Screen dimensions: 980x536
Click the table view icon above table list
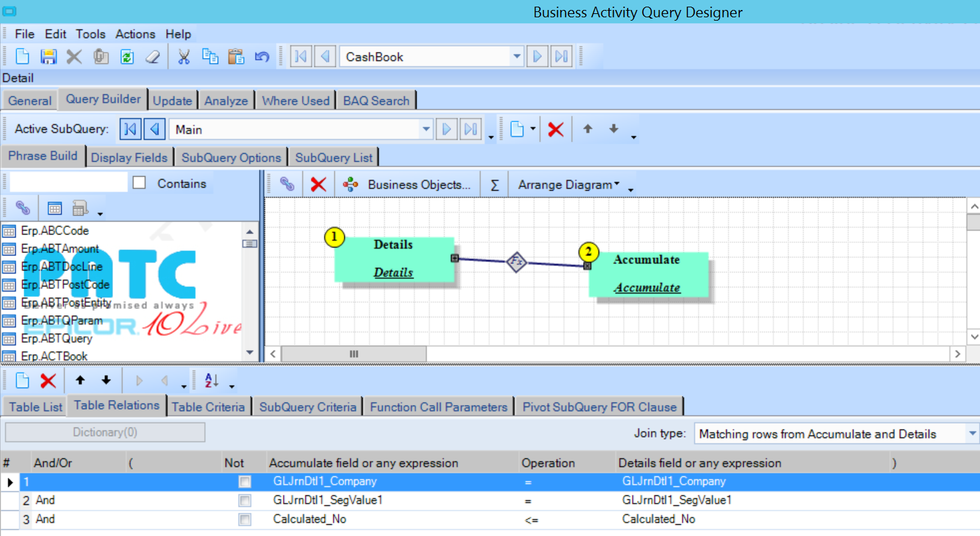coord(55,208)
